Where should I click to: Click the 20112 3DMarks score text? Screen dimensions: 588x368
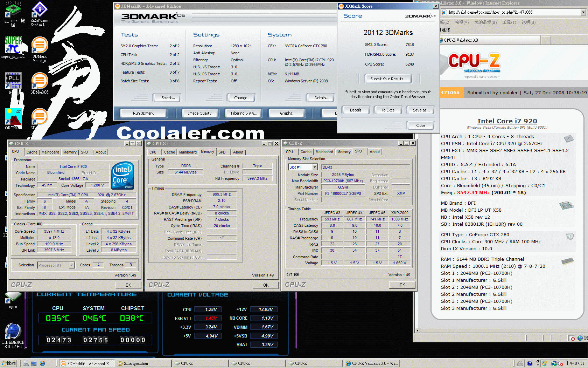[388, 33]
